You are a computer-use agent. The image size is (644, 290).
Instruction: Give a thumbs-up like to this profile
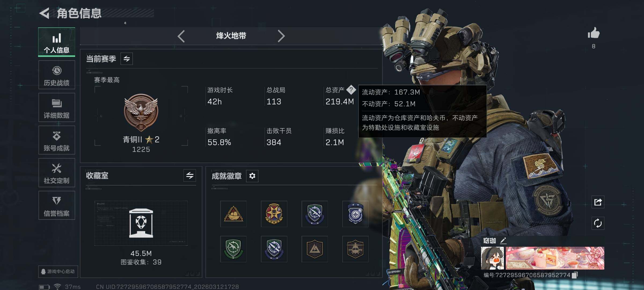(x=593, y=33)
